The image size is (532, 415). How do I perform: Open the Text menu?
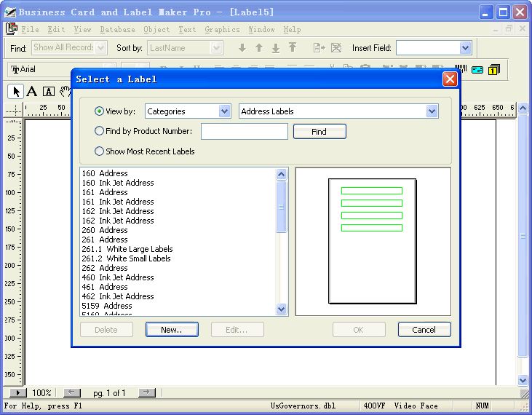point(187,30)
